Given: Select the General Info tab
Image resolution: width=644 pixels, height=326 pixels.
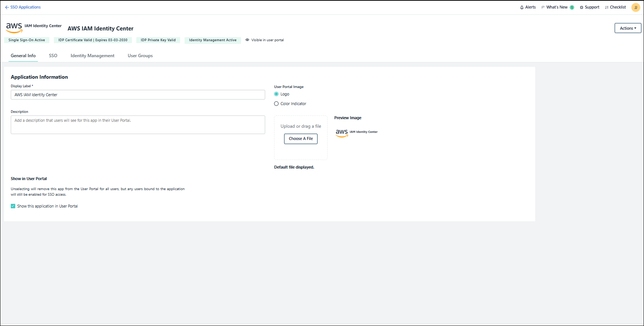Looking at the screenshot, I should coord(23,56).
